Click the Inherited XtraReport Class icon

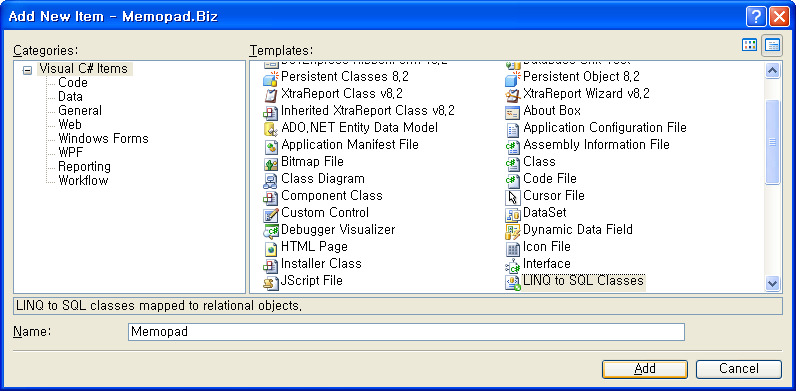pos(271,112)
